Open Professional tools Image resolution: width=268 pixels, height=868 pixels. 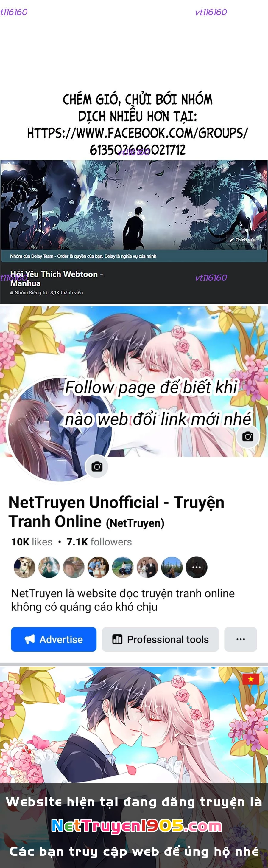point(160,639)
